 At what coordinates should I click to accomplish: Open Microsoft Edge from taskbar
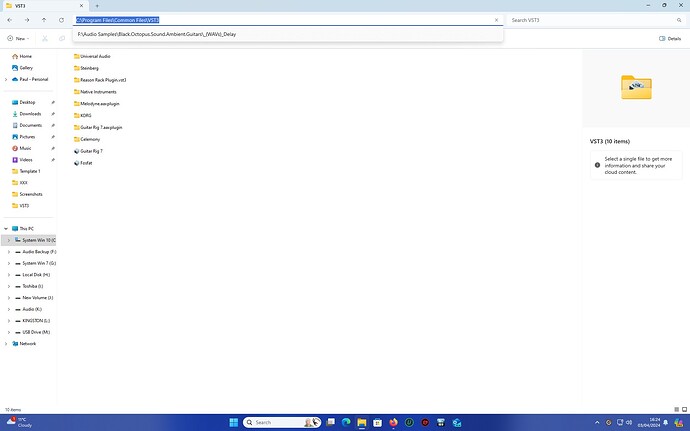(x=346, y=423)
